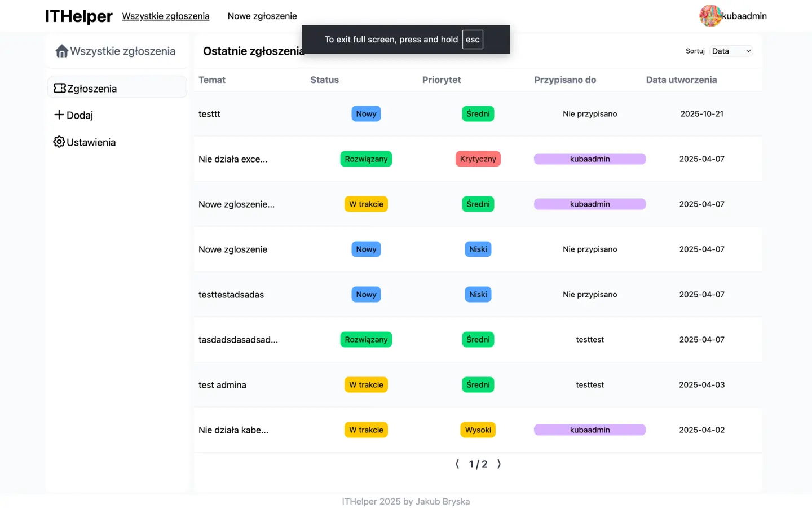Open the 'Nie działa kabe...' ticket row
The image size is (812, 508).
coord(233,430)
